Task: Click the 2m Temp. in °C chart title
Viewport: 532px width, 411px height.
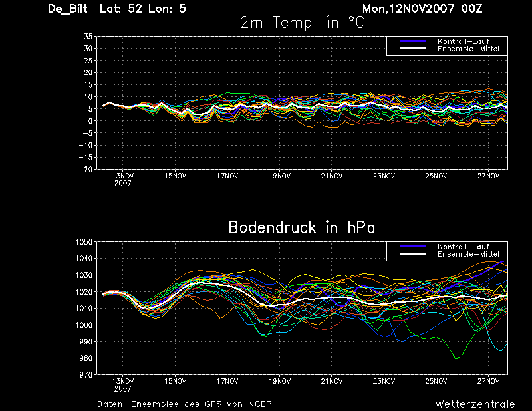Action: pyautogui.click(x=302, y=23)
